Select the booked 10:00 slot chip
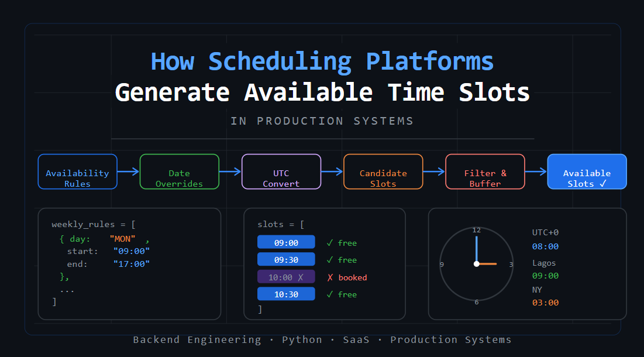 [286, 277]
